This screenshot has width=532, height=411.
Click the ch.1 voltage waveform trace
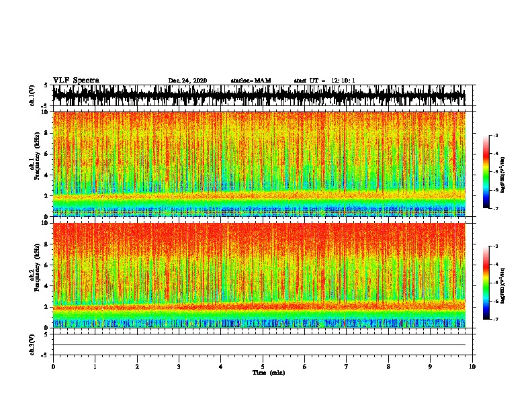point(259,95)
